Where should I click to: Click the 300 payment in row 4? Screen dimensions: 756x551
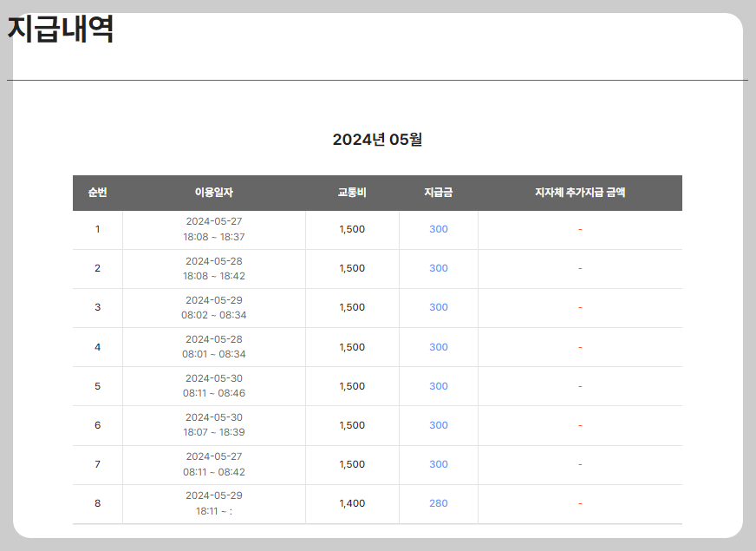click(x=439, y=347)
